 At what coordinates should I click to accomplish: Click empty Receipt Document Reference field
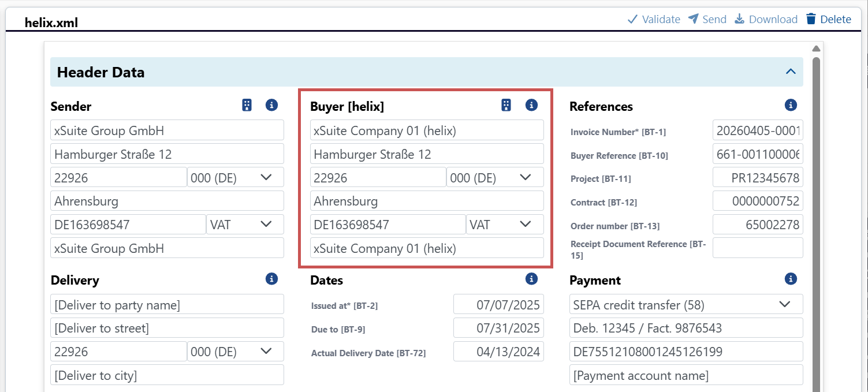[758, 248]
